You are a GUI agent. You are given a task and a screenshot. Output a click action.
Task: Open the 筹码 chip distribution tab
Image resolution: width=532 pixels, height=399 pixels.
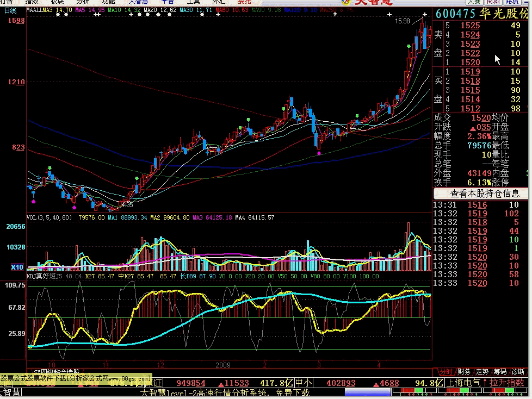click(500, 372)
